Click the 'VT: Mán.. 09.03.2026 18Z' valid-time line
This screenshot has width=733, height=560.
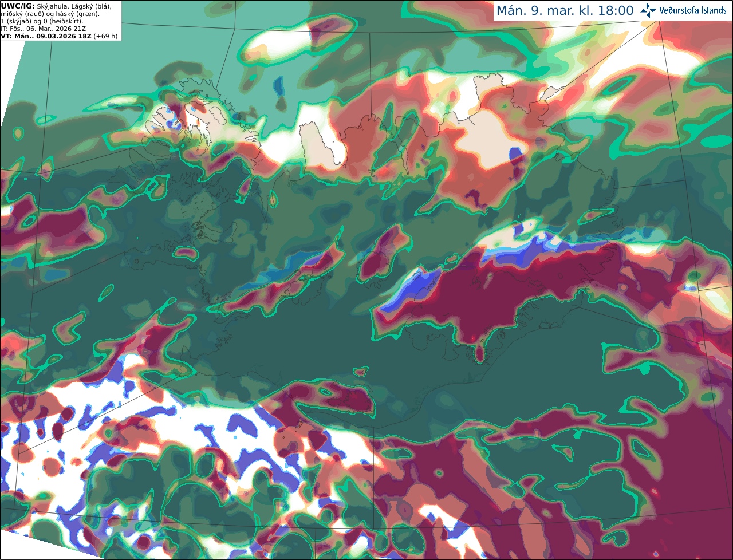pyautogui.click(x=46, y=36)
